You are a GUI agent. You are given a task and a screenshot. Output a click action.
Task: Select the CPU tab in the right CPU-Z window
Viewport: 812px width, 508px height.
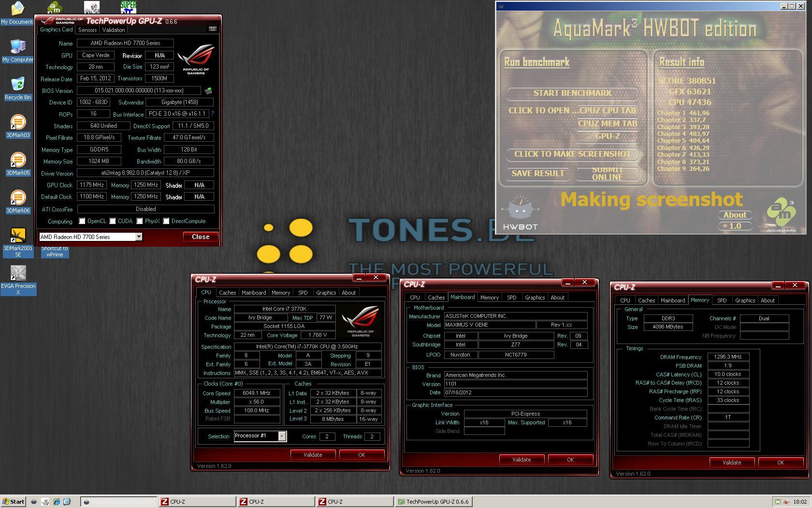pyautogui.click(x=625, y=300)
